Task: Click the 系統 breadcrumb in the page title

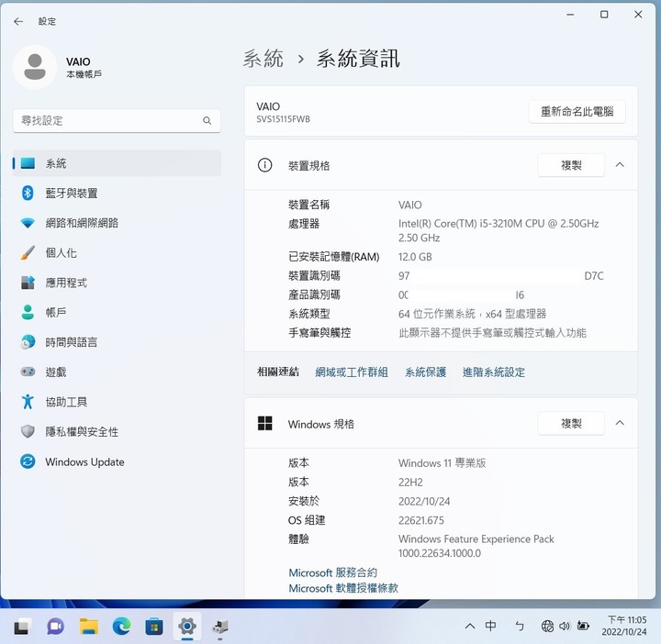Action: point(263,58)
